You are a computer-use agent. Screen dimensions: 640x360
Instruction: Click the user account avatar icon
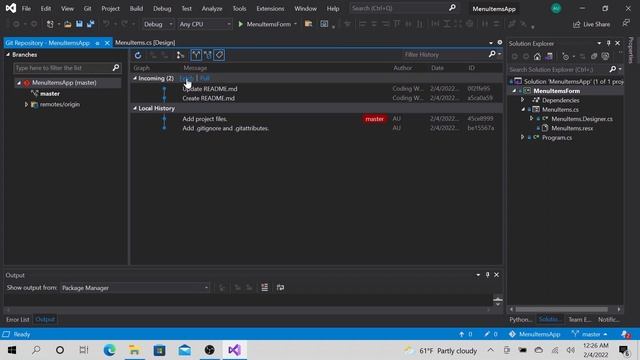tap(556, 8)
